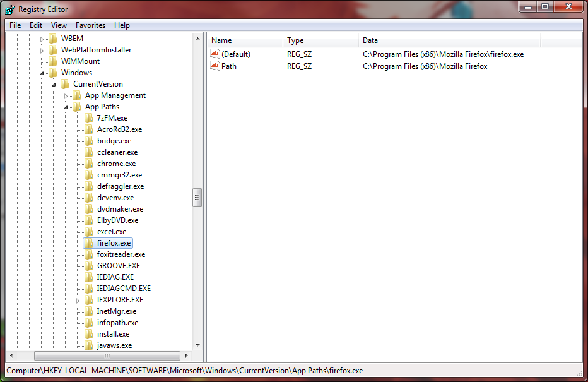The image size is (588, 382).
Task: Click the tree horizontal scrollbar thumb
Action: [107, 355]
